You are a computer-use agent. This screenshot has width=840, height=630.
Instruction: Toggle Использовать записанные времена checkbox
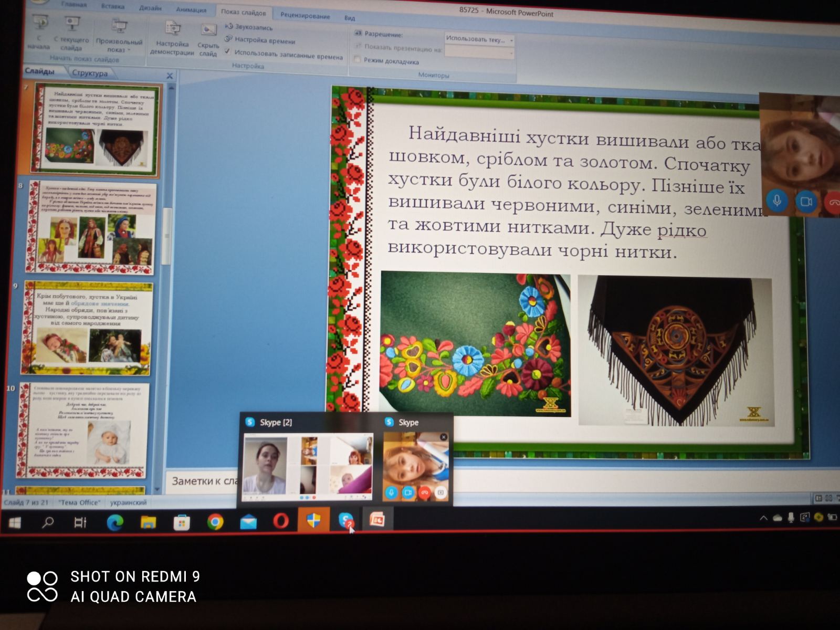pos(227,51)
